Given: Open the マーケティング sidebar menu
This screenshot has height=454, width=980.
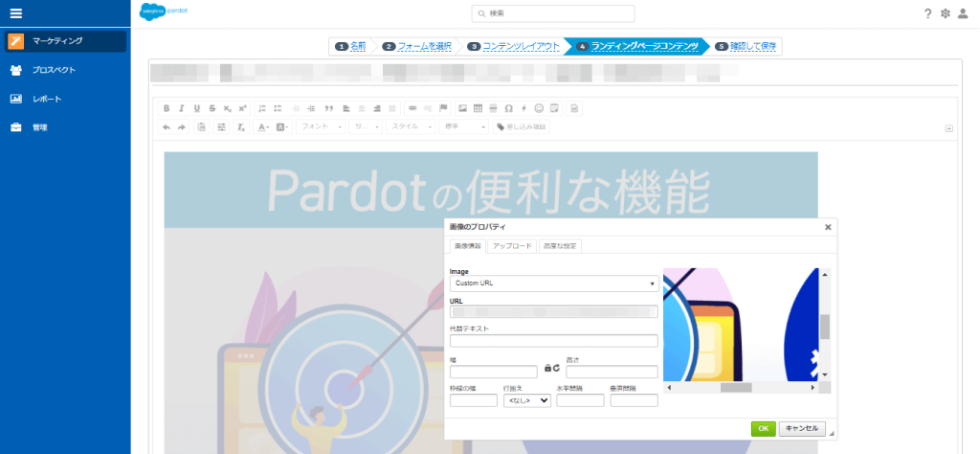Looking at the screenshot, I should coord(66,41).
